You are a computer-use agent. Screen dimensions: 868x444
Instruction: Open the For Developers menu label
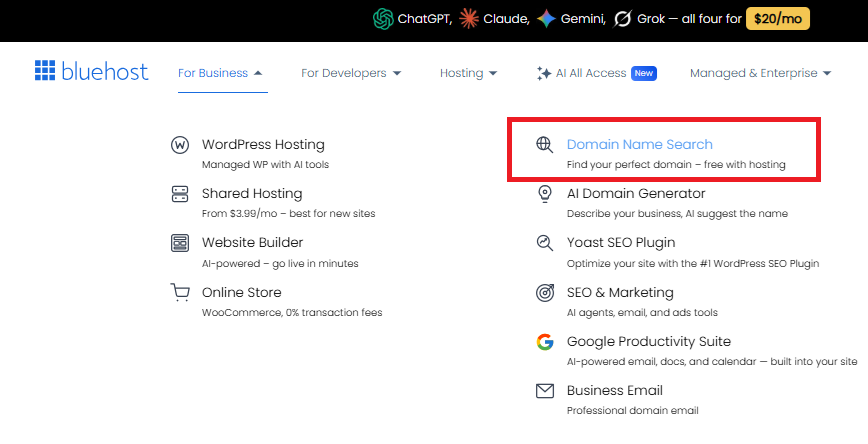(x=344, y=73)
